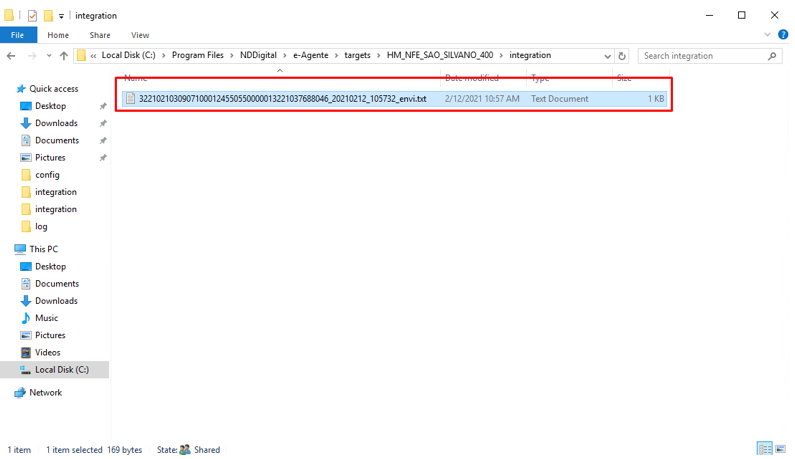Select the envi.txt file in the list
795x459 pixels.
click(282, 99)
